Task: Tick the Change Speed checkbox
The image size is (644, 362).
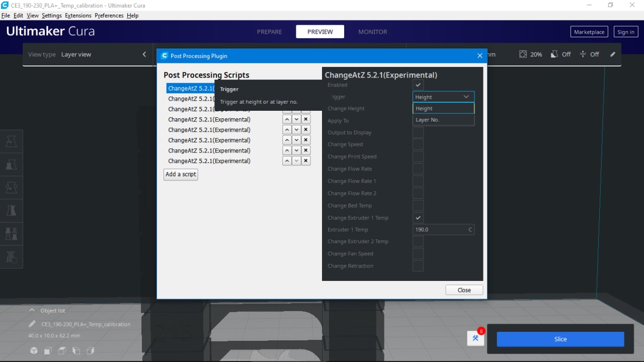Action: point(418,144)
